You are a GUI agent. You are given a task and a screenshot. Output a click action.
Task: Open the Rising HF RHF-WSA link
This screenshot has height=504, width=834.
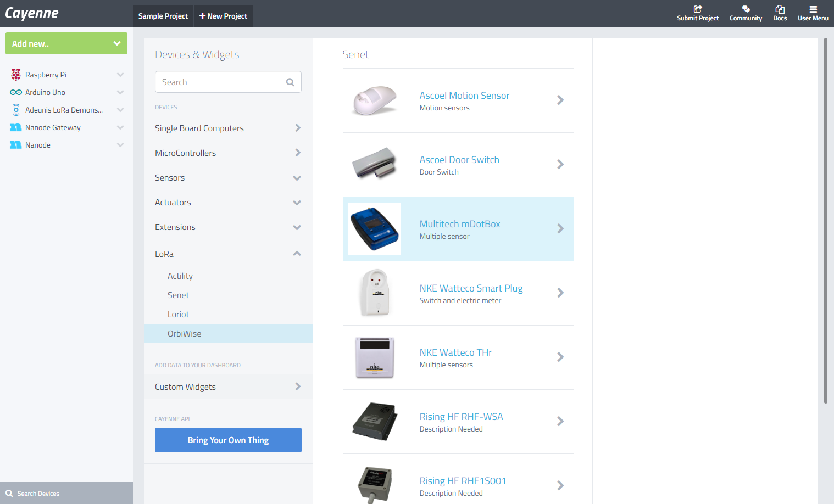pyautogui.click(x=461, y=417)
